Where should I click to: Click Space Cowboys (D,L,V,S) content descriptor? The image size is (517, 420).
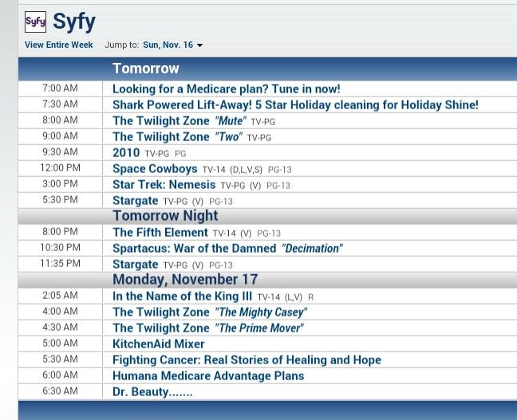click(x=246, y=170)
